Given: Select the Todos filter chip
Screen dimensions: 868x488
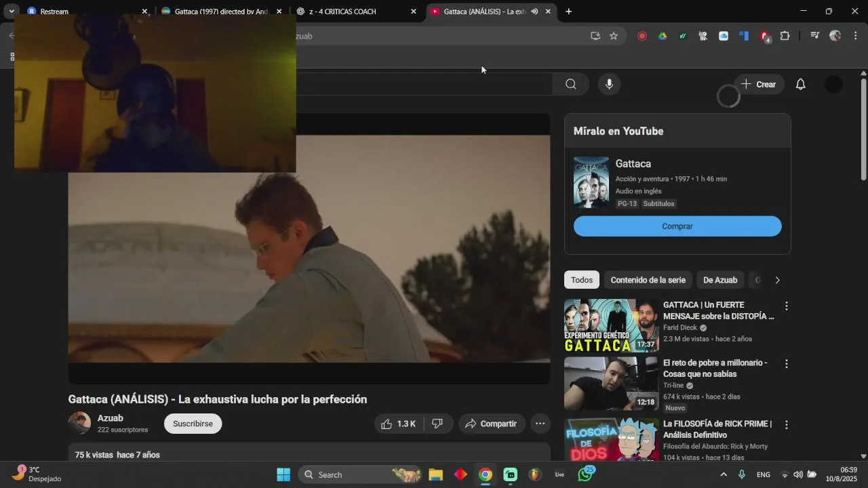Looking at the screenshot, I should click(x=581, y=280).
